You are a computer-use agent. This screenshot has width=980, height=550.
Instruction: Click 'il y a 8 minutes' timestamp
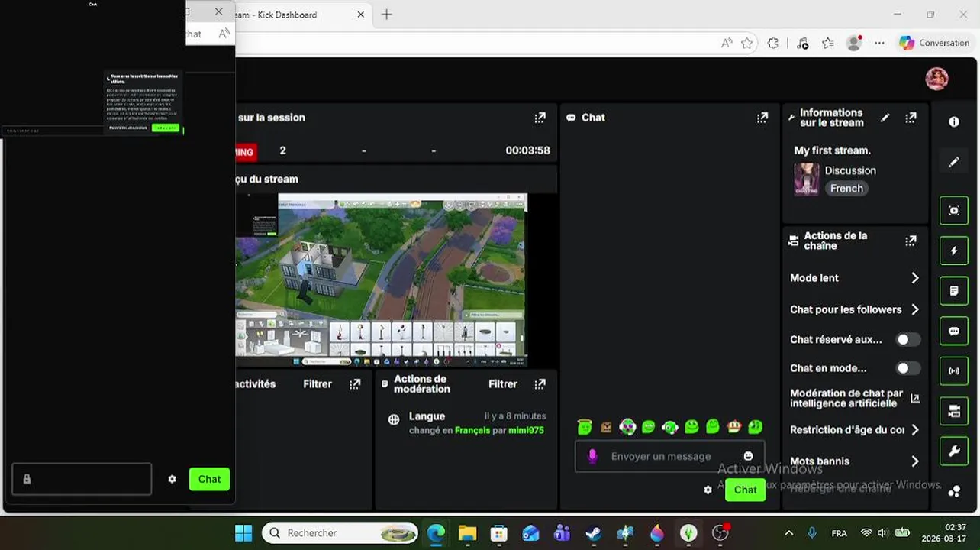[515, 416]
